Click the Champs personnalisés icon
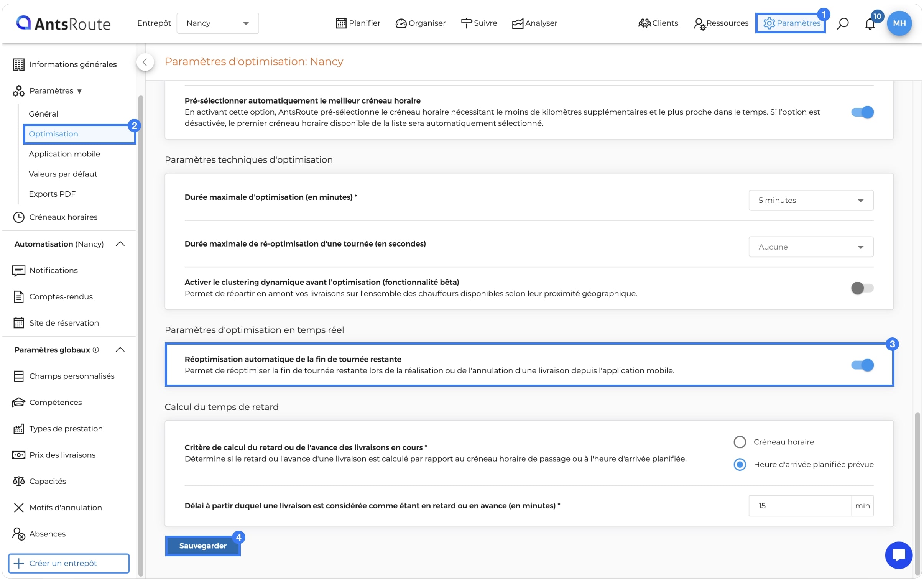The height and width of the screenshot is (582, 924). coord(18,376)
